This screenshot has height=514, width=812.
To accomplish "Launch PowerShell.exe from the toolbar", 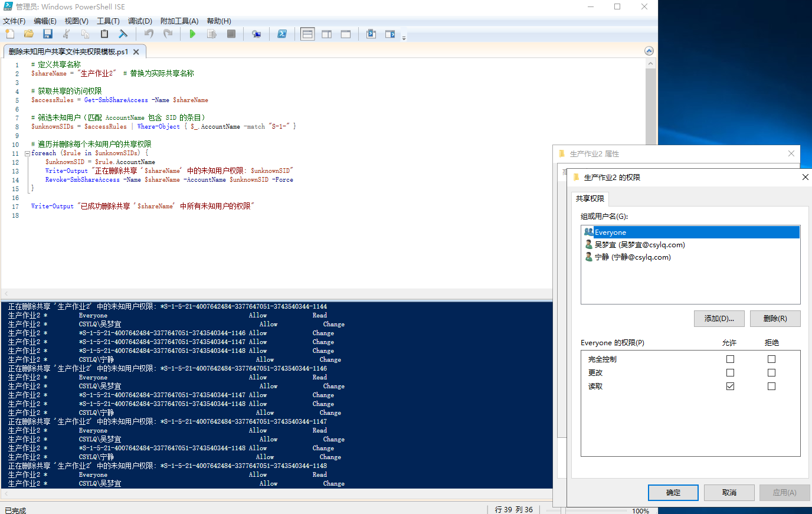I will point(282,34).
